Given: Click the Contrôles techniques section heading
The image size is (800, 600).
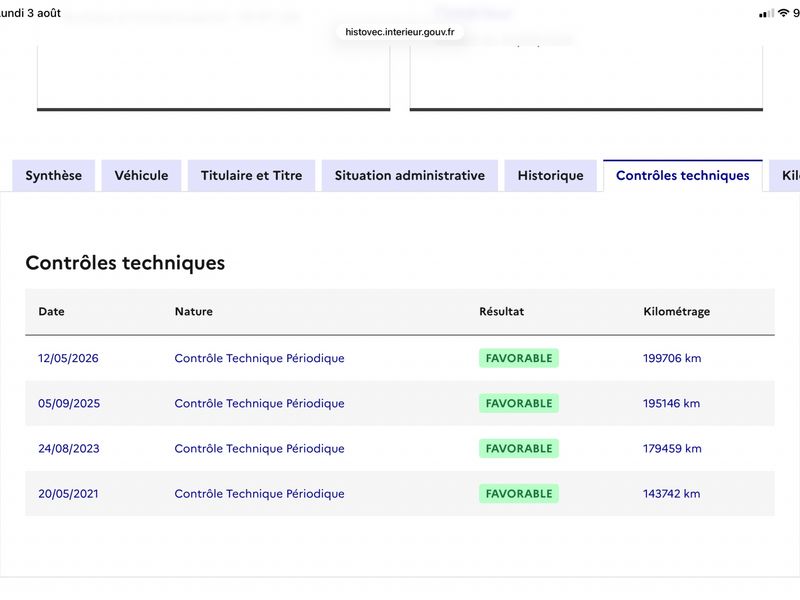Looking at the screenshot, I should tap(125, 263).
